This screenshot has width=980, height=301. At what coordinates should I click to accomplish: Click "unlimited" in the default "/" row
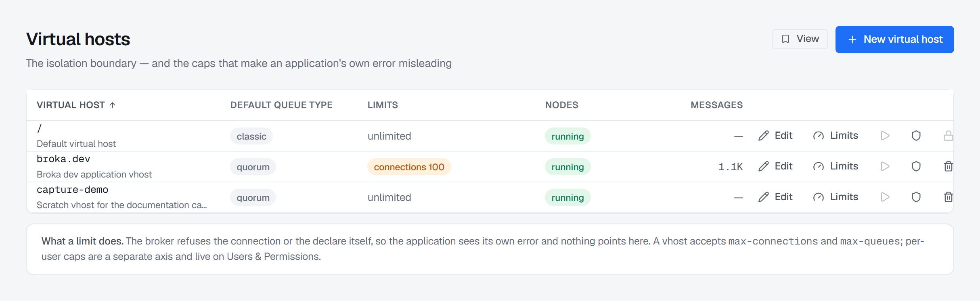pyautogui.click(x=389, y=136)
